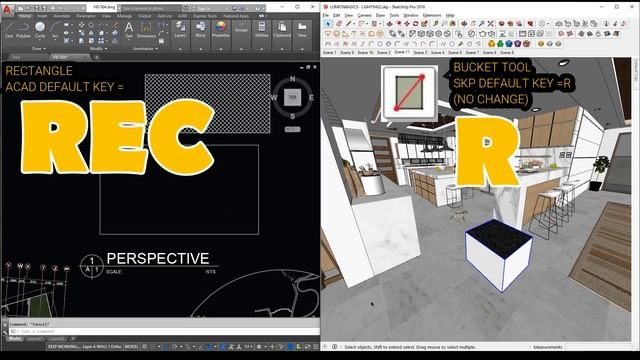The height and width of the screenshot is (360, 640).
Task: Pick the SketchUp Push/Pull tool
Action: [x=390, y=24]
